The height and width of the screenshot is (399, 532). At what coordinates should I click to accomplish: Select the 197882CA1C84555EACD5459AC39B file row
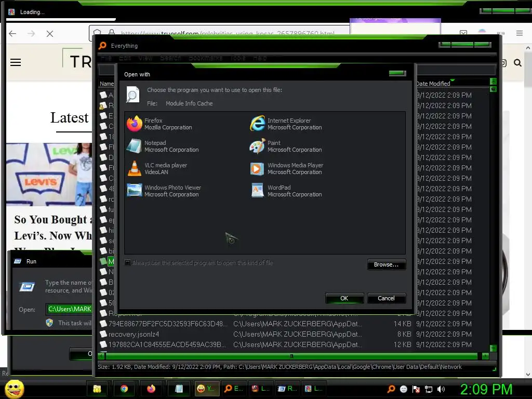[293, 345]
